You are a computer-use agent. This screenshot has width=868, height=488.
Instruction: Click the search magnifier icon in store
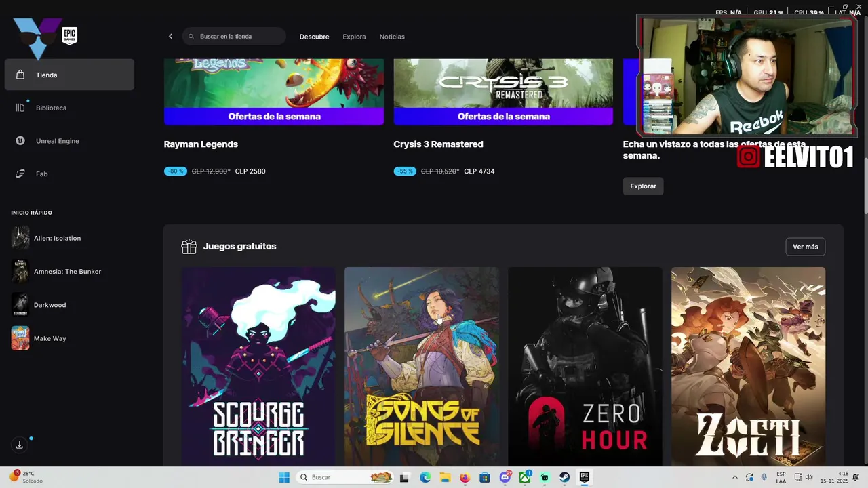coord(191,37)
